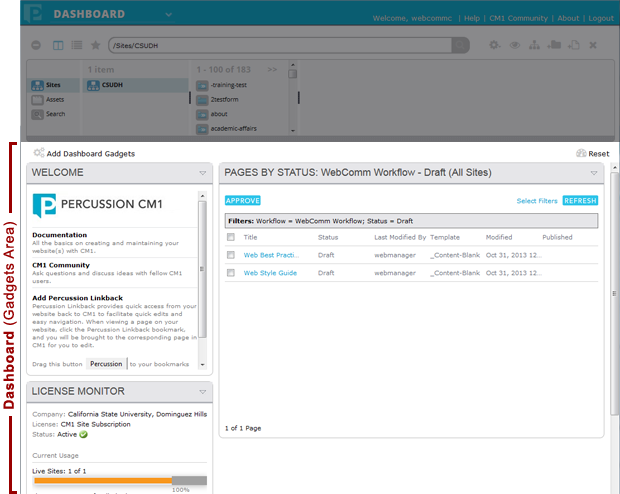Image resolution: width=620 pixels, height=494 pixels.
Task: Click the 2testform folder icon
Action: point(202,100)
